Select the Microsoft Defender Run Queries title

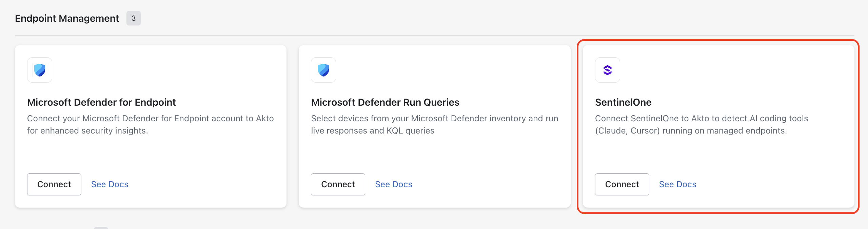[385, 102]
